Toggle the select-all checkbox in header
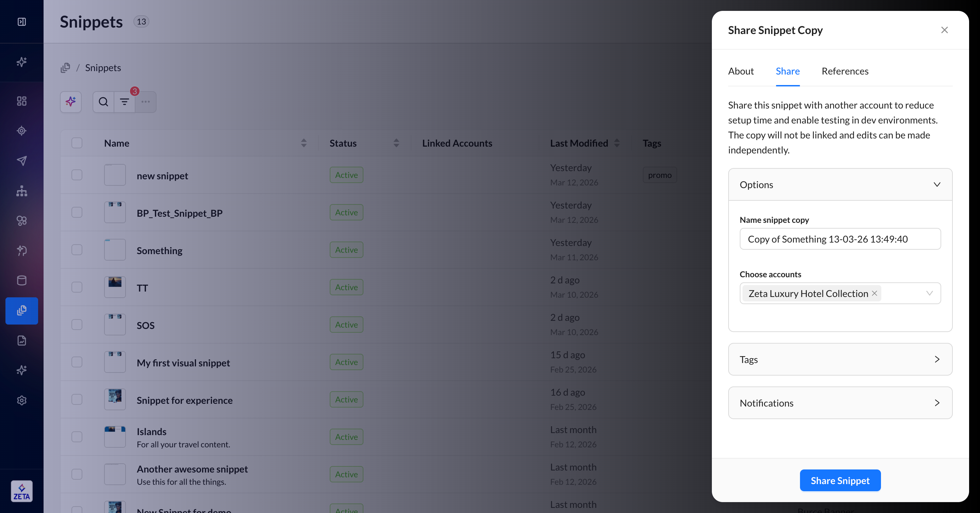Viewport: 980px width, 513px height. (x=77, y=143)
